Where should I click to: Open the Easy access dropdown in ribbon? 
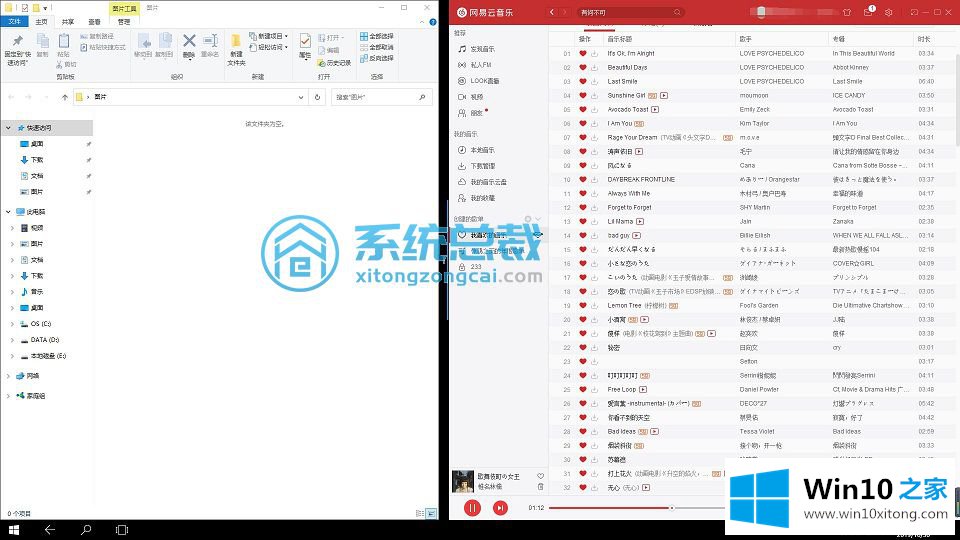(269, 47)
